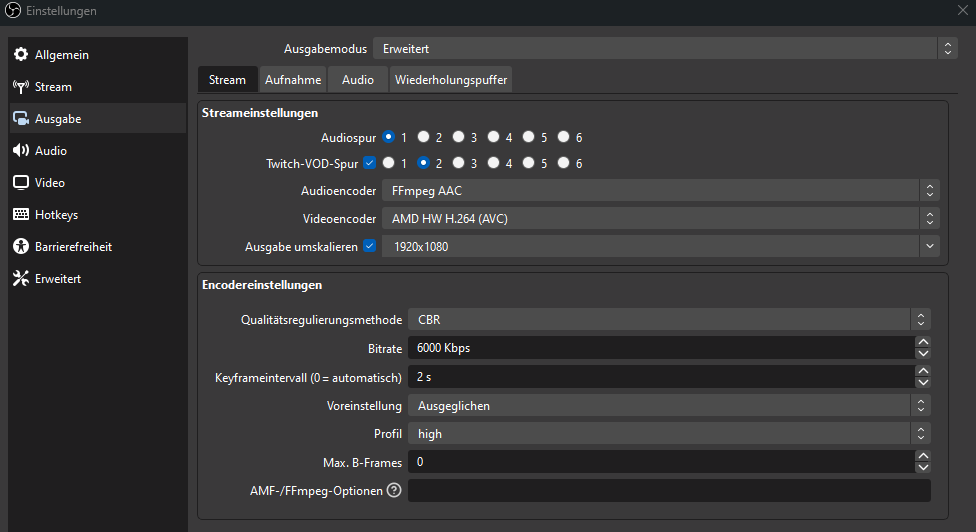This screenshot has height=532, width=976.
Task: Click the Allgemein gear icon
Action: tap(21, 54)
